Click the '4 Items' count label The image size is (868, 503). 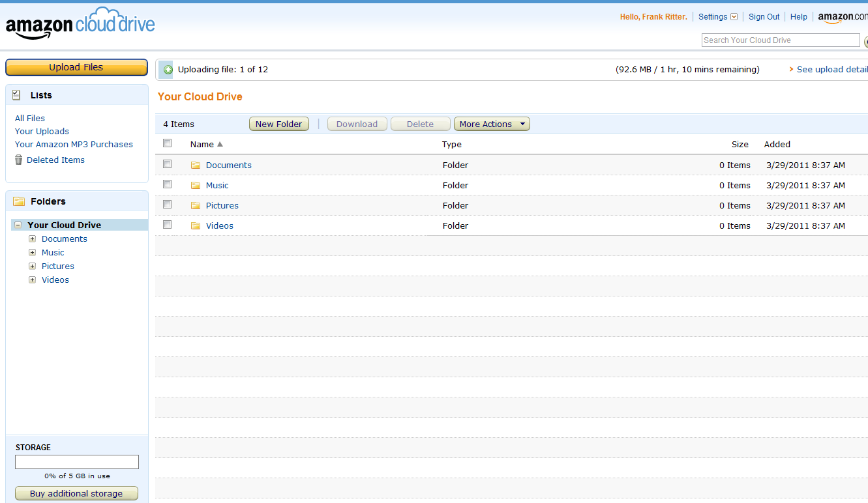(x=179, y=124)
